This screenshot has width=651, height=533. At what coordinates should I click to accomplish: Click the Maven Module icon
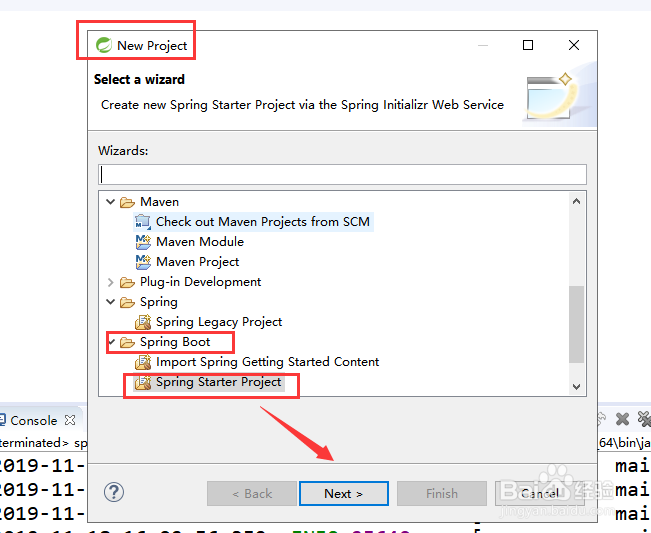pos(143,242)
